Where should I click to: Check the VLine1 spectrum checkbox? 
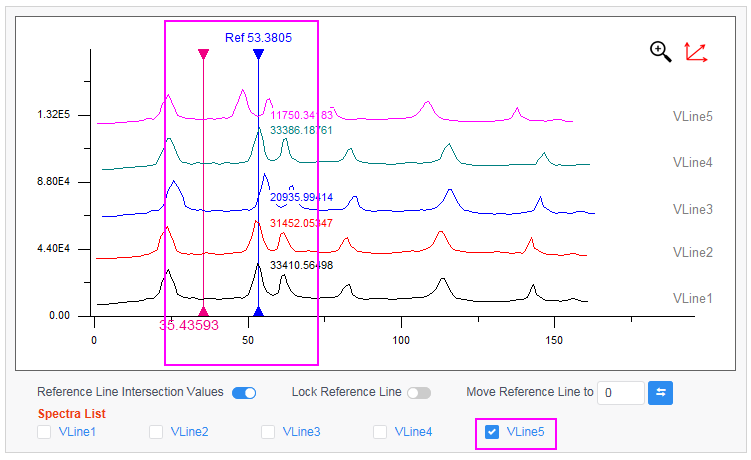pos(44,432)
